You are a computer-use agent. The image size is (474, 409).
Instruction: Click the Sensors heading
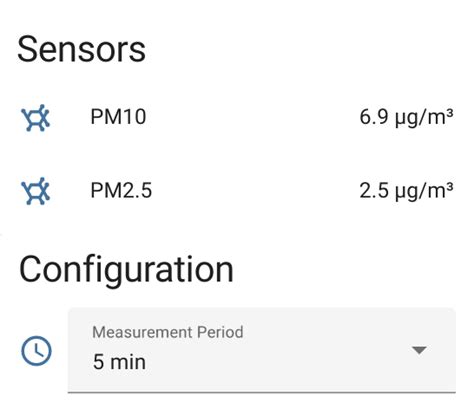click(x=81, y=50)
